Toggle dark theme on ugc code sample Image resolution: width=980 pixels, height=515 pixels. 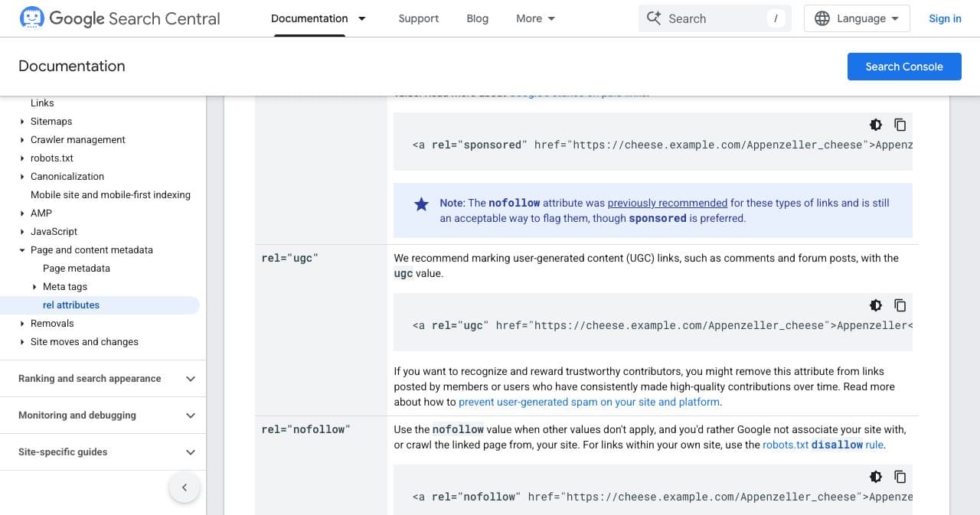[x=876, y=305]
